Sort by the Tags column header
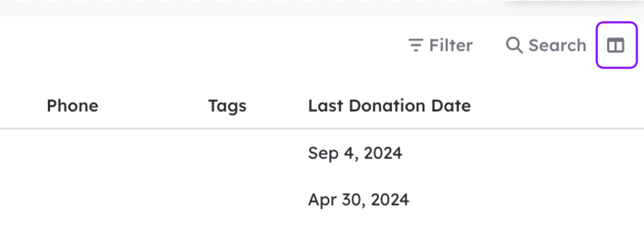Image resolution: width=644 pixels, height=232 pixels. pos(227,106)
